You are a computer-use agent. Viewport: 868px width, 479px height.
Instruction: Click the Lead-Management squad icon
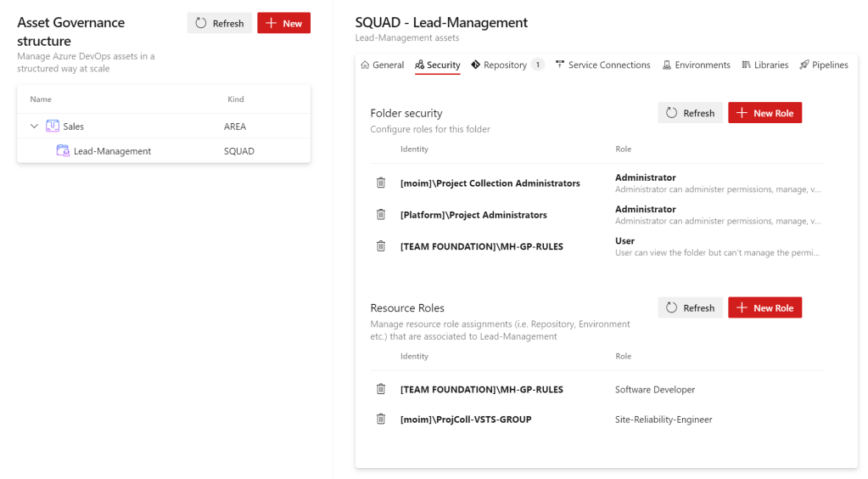tap(63, 151)
